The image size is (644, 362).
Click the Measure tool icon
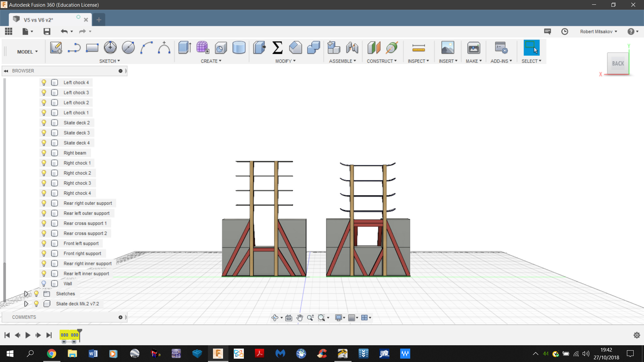pyautogui.click(x=419, y=48)
